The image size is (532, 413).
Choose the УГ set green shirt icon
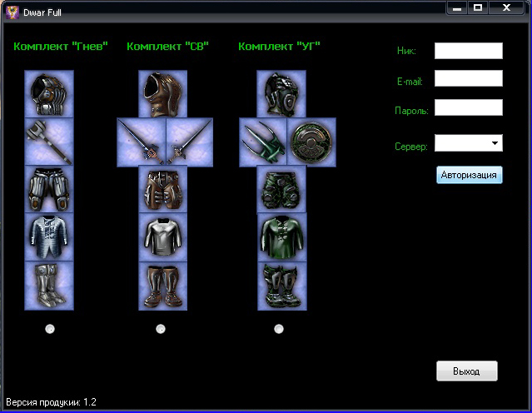pos(282,236)
